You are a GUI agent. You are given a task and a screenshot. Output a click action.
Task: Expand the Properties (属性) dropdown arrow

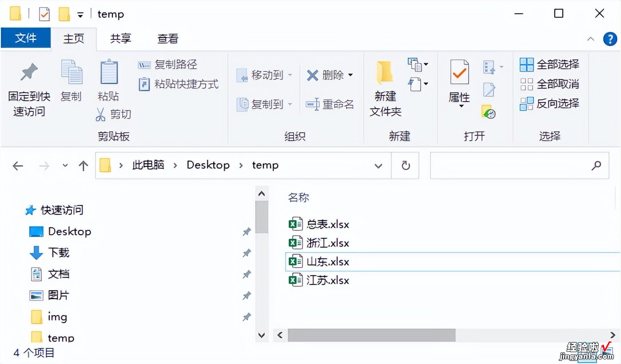pos(461,106)
